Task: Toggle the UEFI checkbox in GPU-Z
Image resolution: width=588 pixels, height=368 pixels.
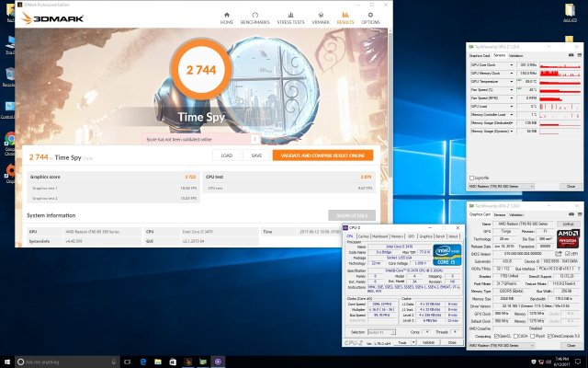Action: pyautogui.click(x=567, y=254)
